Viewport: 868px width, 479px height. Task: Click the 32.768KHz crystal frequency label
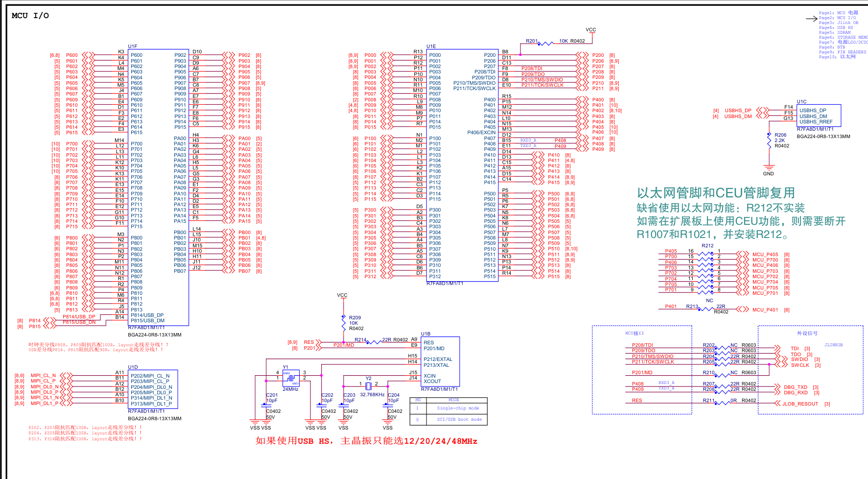(372, 394)
